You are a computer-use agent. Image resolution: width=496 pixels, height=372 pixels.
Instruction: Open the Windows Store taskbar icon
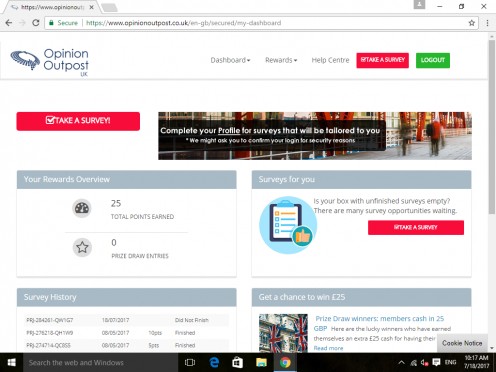237,362
